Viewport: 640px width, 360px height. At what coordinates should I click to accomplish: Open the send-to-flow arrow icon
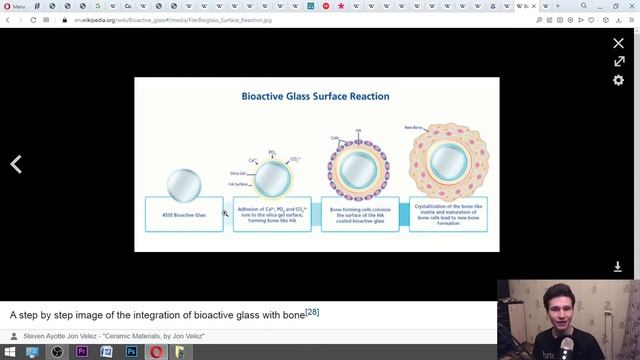[581, 20]
